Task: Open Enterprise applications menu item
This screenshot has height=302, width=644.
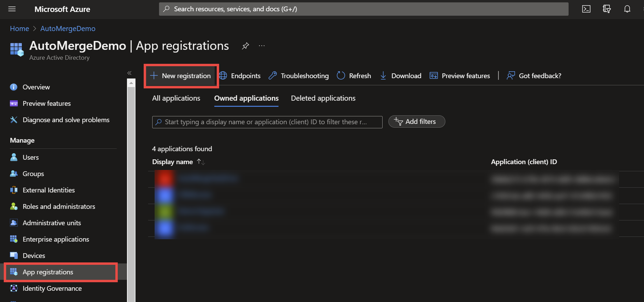Action: [x=56, y=239]
